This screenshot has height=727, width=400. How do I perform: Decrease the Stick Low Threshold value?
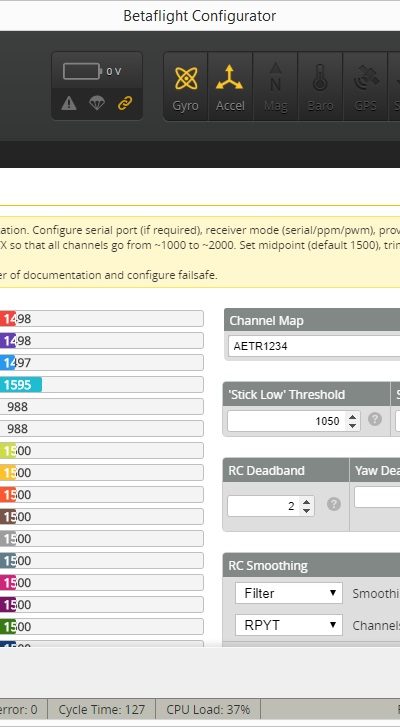pyautogui.click(x=353, y=425)
